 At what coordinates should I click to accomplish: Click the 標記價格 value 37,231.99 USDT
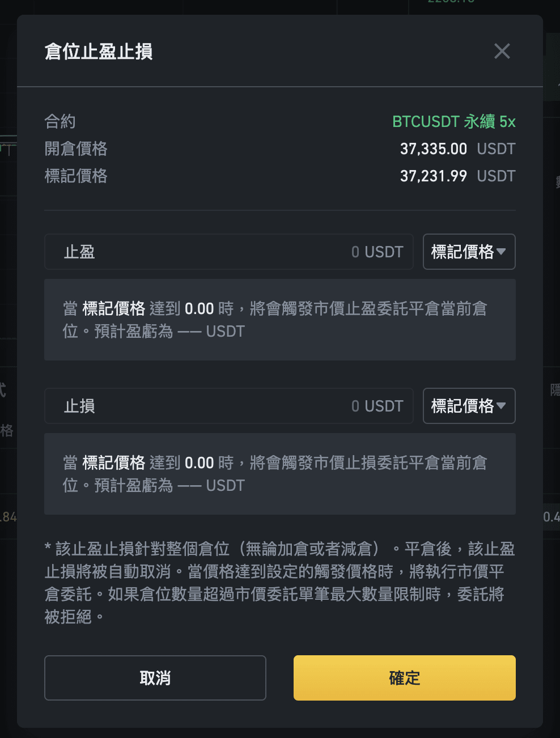pyautogui.click(x=458, y=176)
